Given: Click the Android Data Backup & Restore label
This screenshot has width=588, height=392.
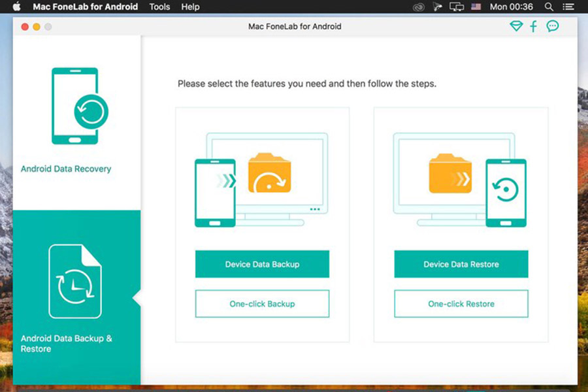Looking at the screenshot, I should 67,343.
